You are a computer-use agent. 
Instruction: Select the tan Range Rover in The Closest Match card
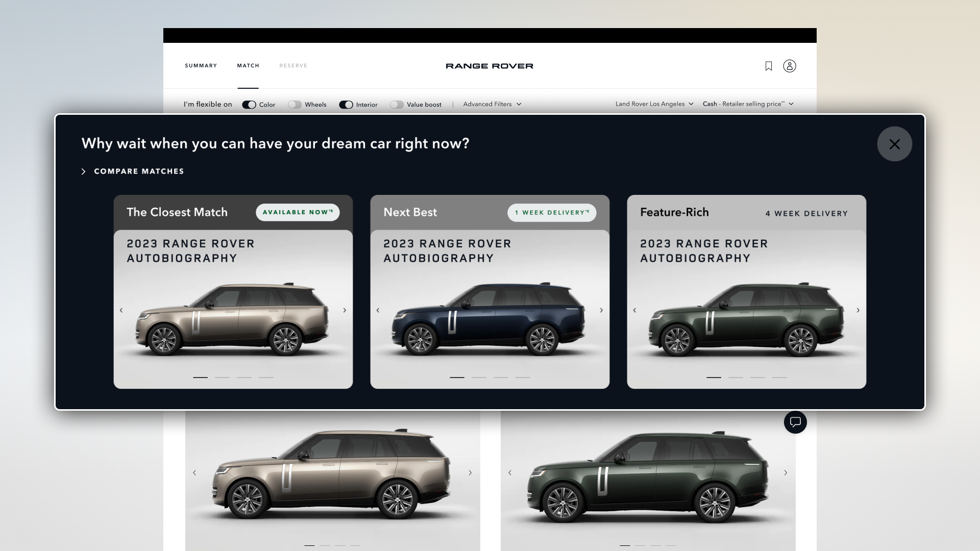click(233, 320)
